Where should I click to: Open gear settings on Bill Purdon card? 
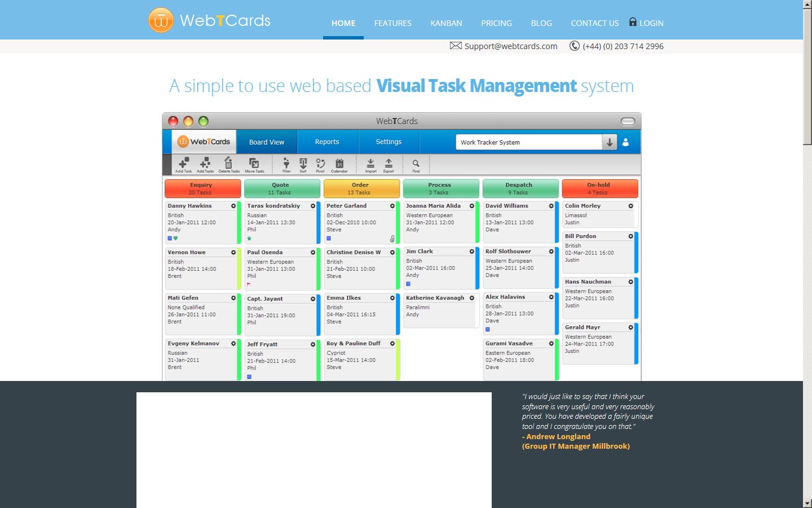pos(631,237)
